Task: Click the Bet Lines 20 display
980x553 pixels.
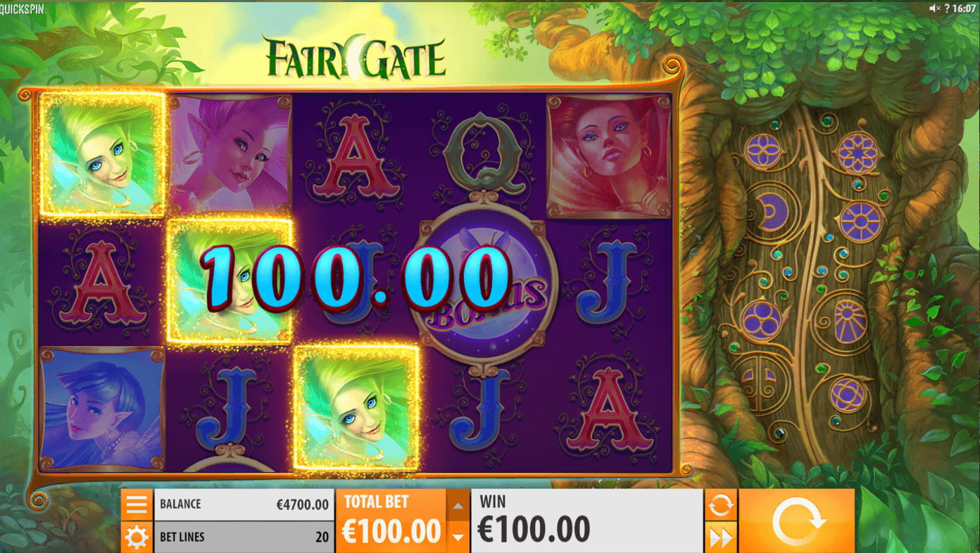Action: (244, 537)
